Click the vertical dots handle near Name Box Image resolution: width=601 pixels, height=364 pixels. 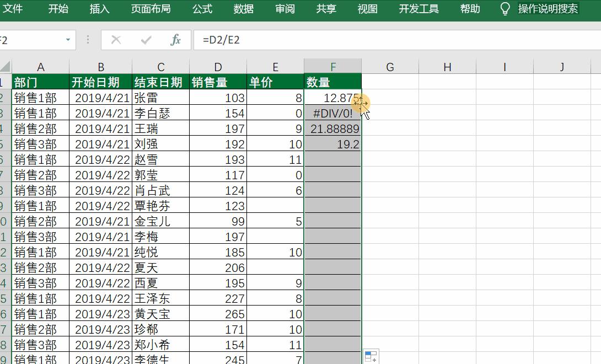coord(87,40)
